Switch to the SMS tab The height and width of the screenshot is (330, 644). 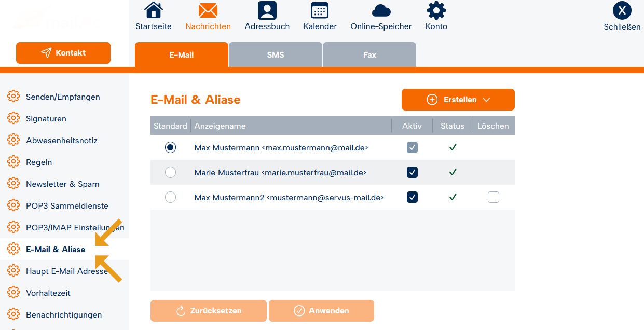click(276, 54)
